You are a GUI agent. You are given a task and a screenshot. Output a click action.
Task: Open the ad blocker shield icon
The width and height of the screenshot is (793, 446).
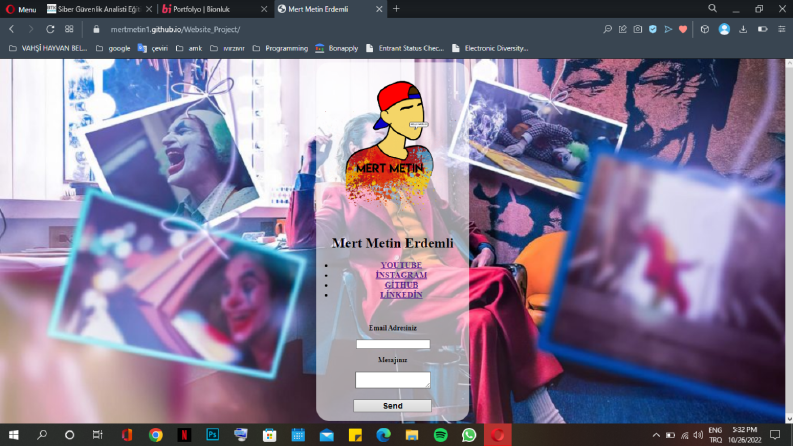[x=653, y=29]
